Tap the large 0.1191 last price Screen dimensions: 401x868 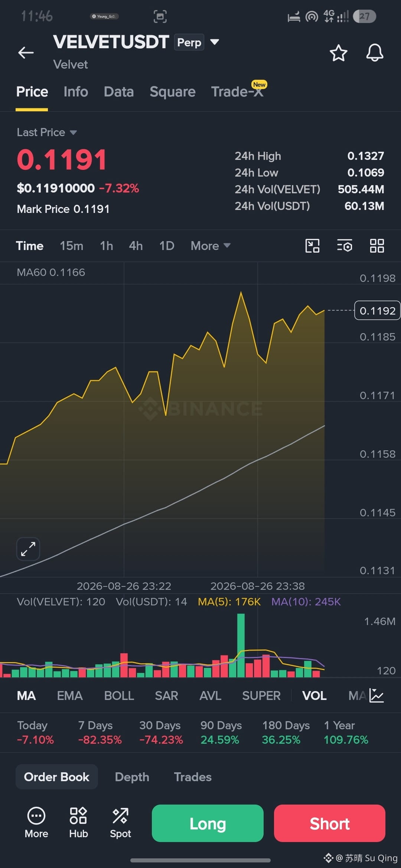pyautogui.click(x=62, y=160)
